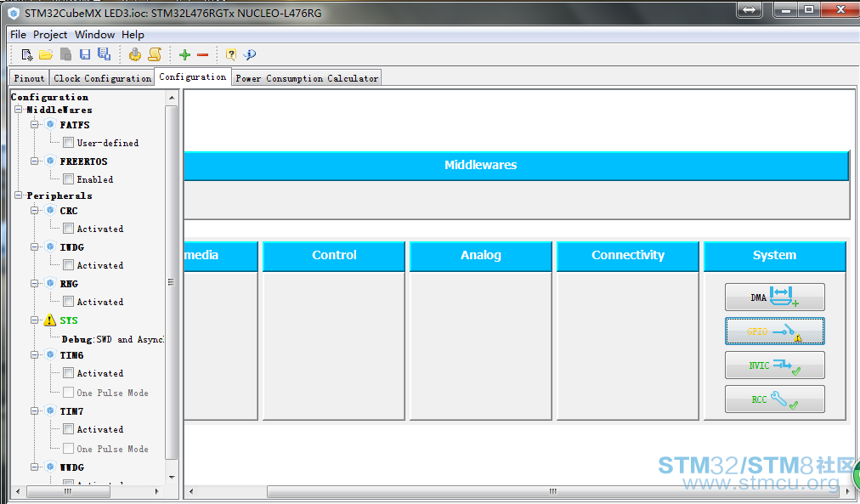Click the Load Project folder icon

(46, 54)
